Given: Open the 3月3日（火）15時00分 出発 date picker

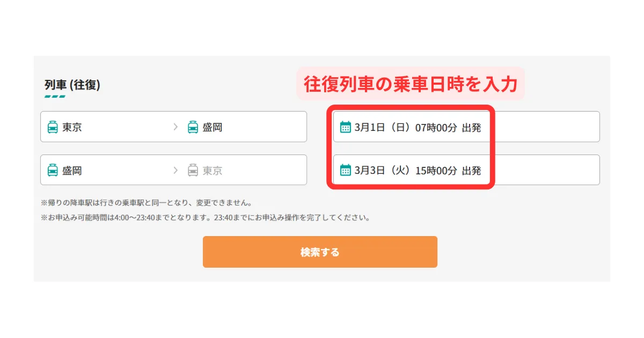Looking at the screenshot, I should [x=418, y=171].
